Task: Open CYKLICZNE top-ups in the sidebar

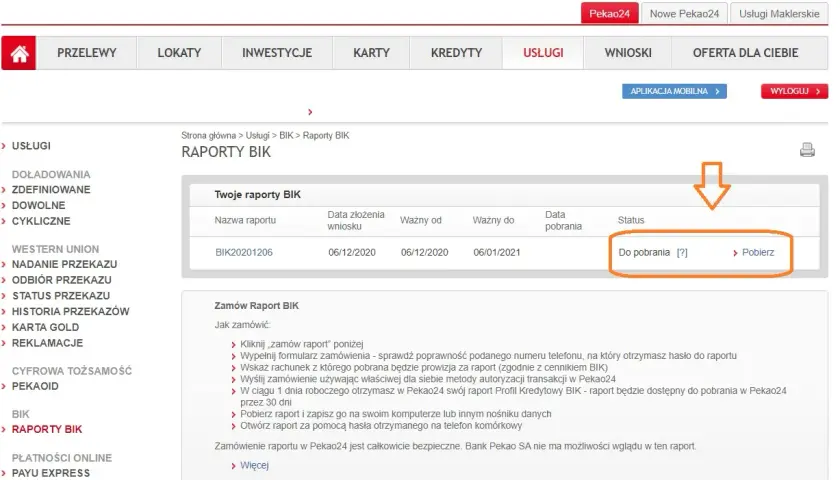Action: click(41, 221)
